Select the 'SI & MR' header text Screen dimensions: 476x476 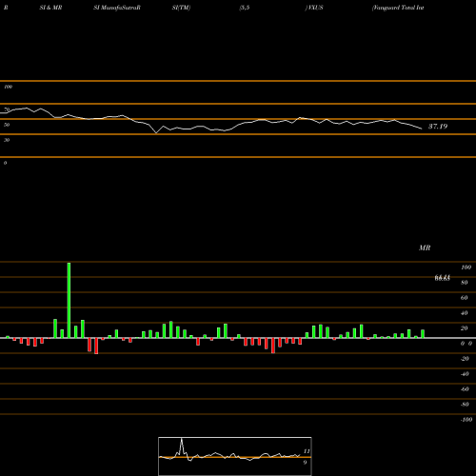pos(50,8)
